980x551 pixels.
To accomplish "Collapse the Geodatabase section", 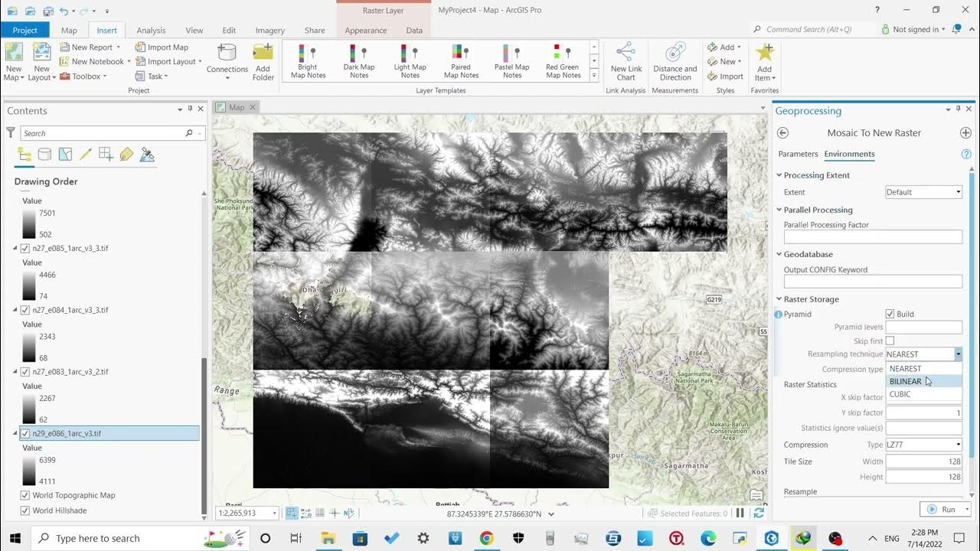I will 779,254.
